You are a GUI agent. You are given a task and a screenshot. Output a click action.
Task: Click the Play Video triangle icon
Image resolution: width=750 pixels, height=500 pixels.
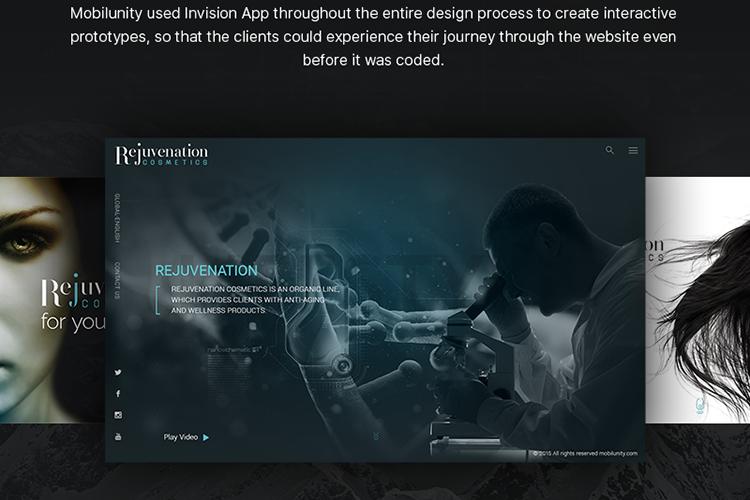coord(206,437)
